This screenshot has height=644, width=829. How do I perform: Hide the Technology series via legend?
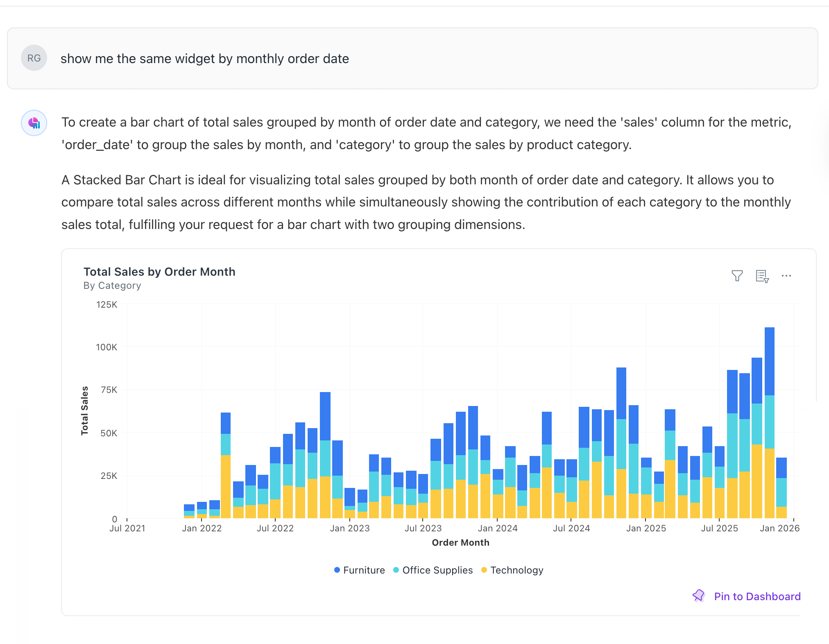[512, 570]
